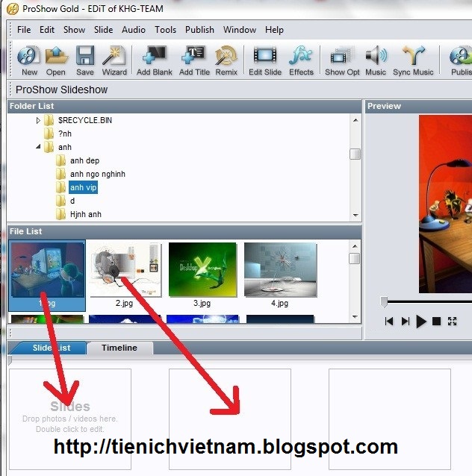Click the Folder List scrollbar thumb
Screen dimensions: 472x476
coord(355,154)
